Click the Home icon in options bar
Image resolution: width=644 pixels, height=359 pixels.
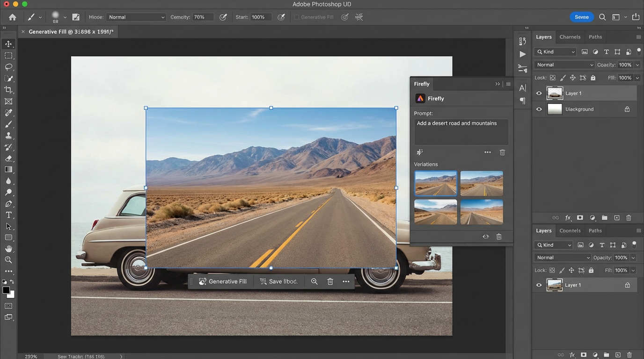[13, 17]
